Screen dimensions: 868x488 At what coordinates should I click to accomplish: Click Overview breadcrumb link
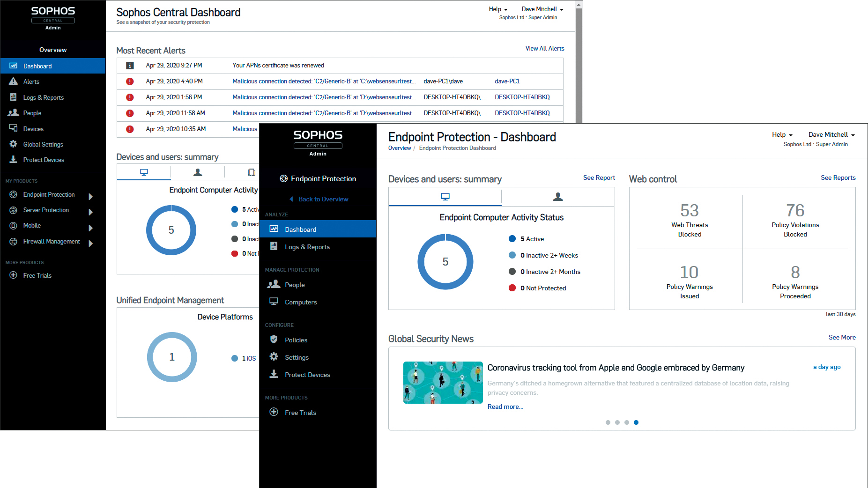click(400, 148)
